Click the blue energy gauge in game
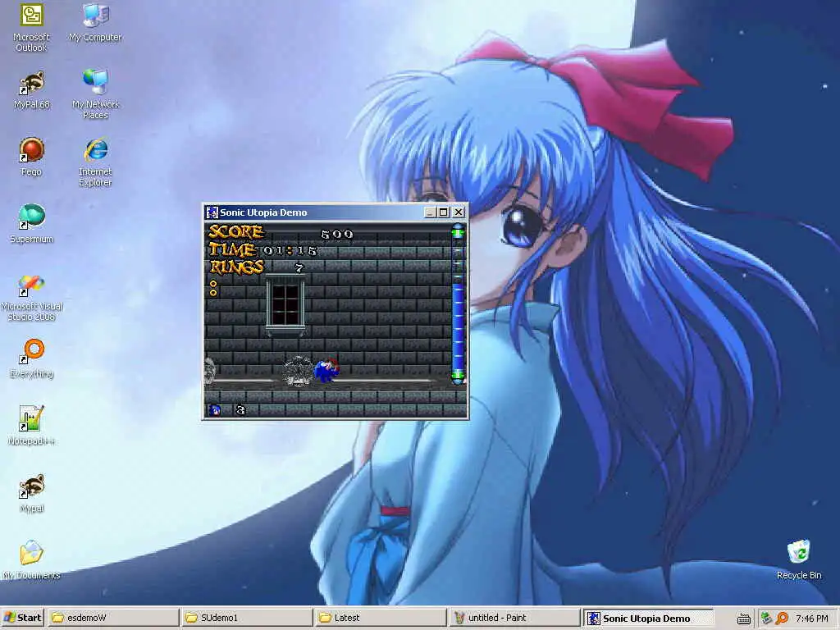 coord(458,304)
